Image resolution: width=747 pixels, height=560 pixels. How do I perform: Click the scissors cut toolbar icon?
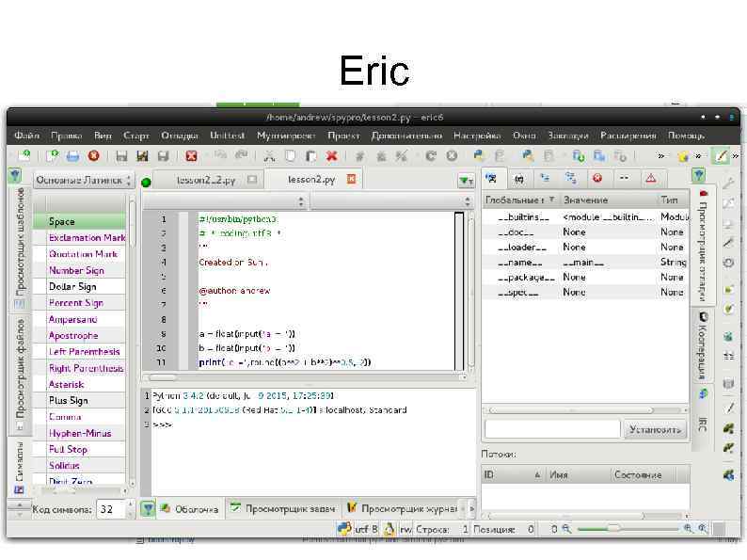[269, 156]
